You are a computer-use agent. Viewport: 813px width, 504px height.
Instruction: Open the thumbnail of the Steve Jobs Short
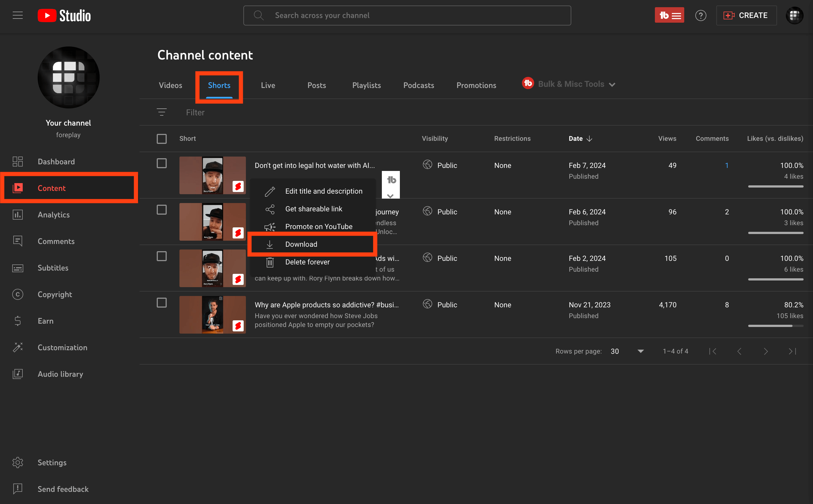pos(212,314)
